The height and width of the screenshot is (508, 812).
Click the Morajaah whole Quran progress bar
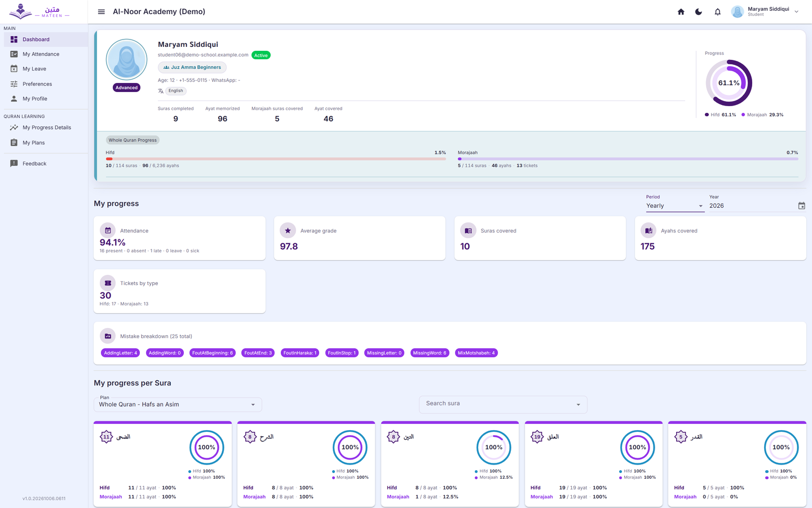point(628,159)
